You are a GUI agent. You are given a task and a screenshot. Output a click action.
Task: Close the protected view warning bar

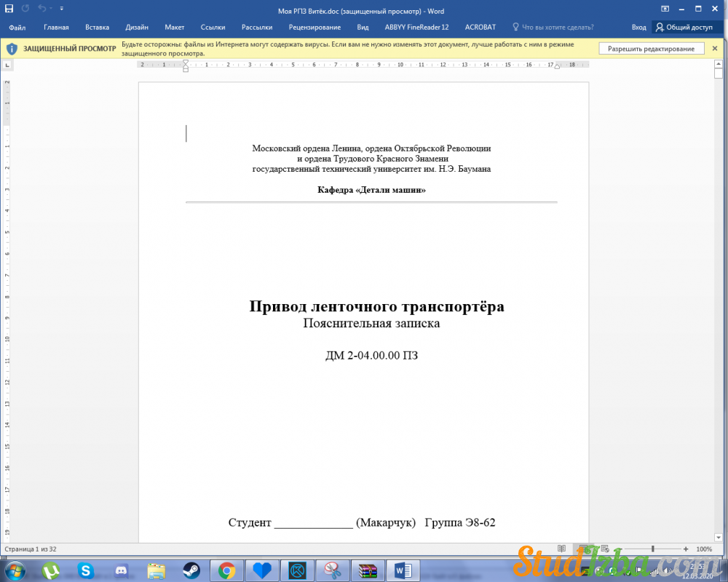pos(715,49)
